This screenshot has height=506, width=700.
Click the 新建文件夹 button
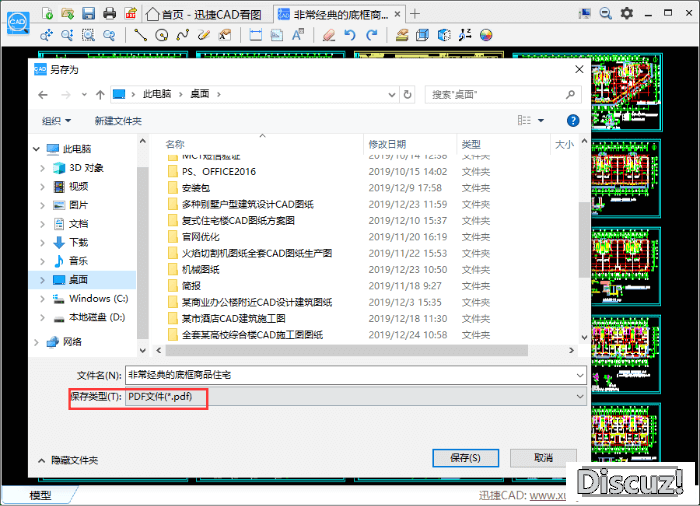[118, 120]
